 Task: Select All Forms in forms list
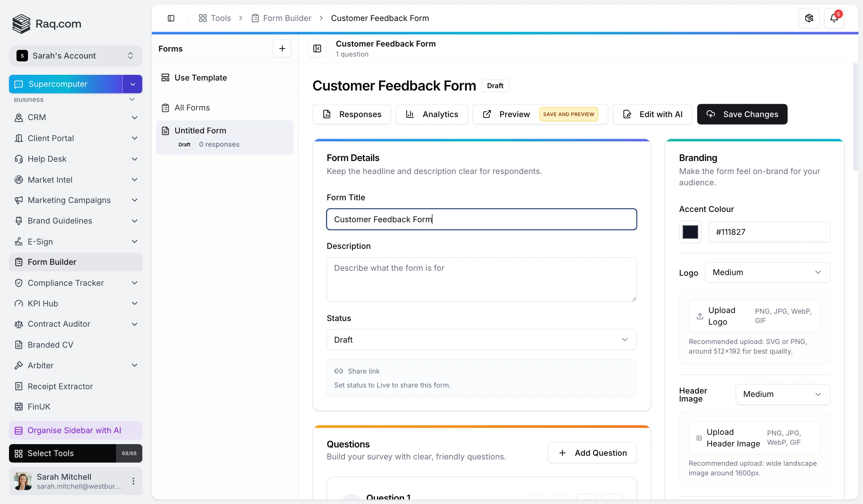[x=225, y=108]
